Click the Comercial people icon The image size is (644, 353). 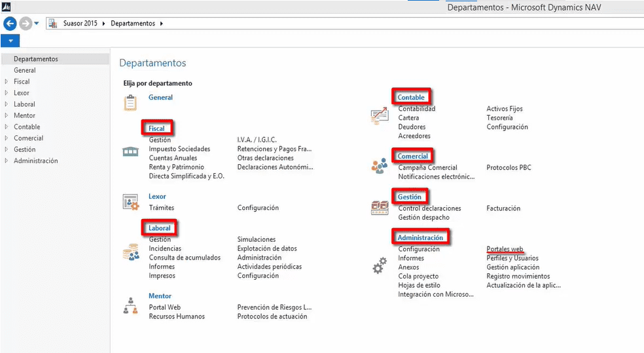[379, 166]
